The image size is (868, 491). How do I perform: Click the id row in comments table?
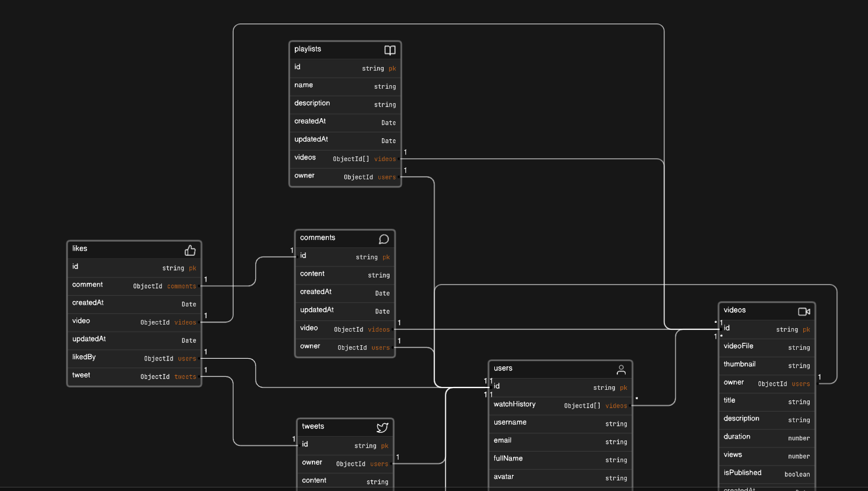point(345,256)
